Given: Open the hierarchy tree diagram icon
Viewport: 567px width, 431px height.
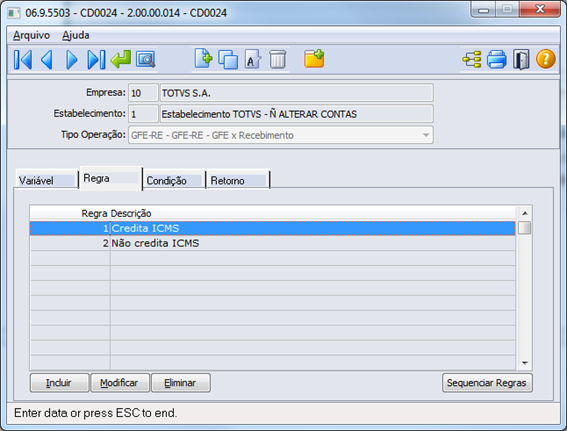Looking at the screenshot, I should [x=472, y=60].
